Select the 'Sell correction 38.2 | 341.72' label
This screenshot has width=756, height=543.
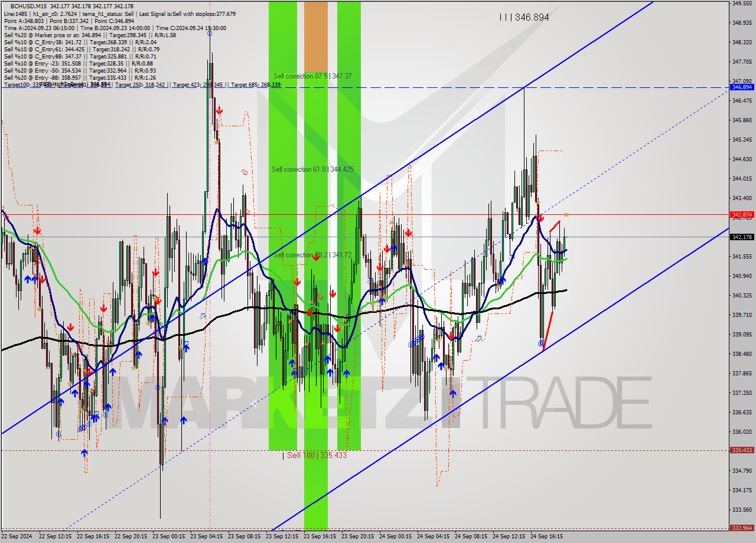312,255
